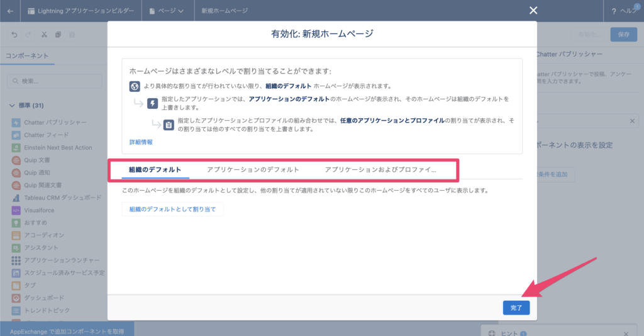644x336 pixels.
Task: Click the cut scissors icon
Action: click(44, 35)
